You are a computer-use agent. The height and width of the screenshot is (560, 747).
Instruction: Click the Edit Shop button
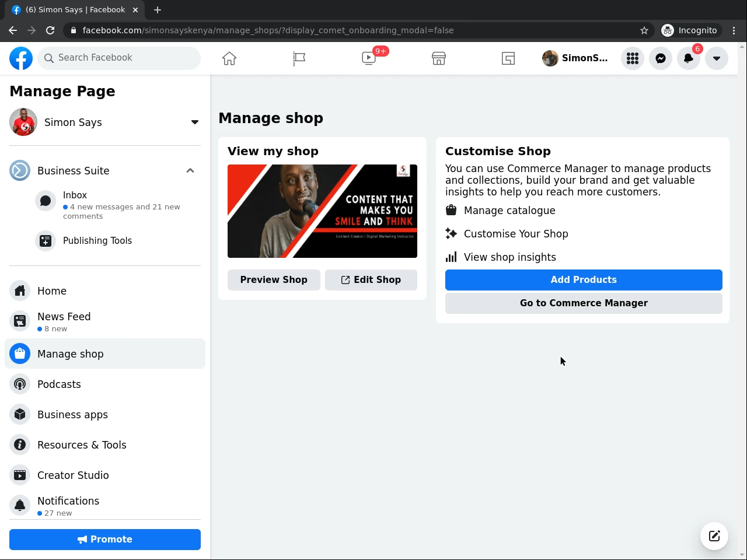371,280
